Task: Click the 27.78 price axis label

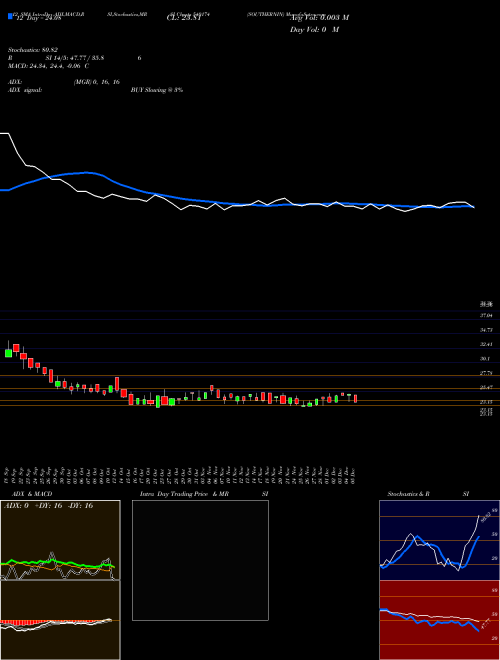Action: pyautogui.click(x=487, y=373)
